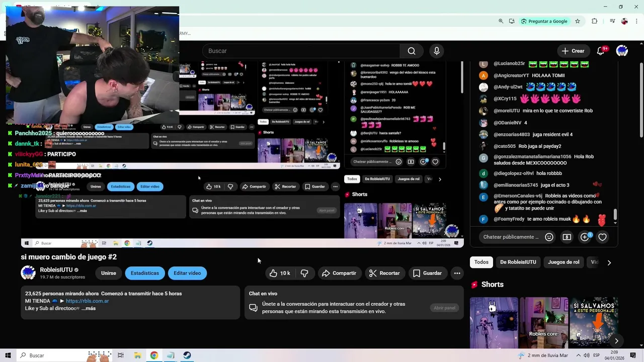Open the Chrome profile avatar
Screen dimensions: 644x362
624,21
